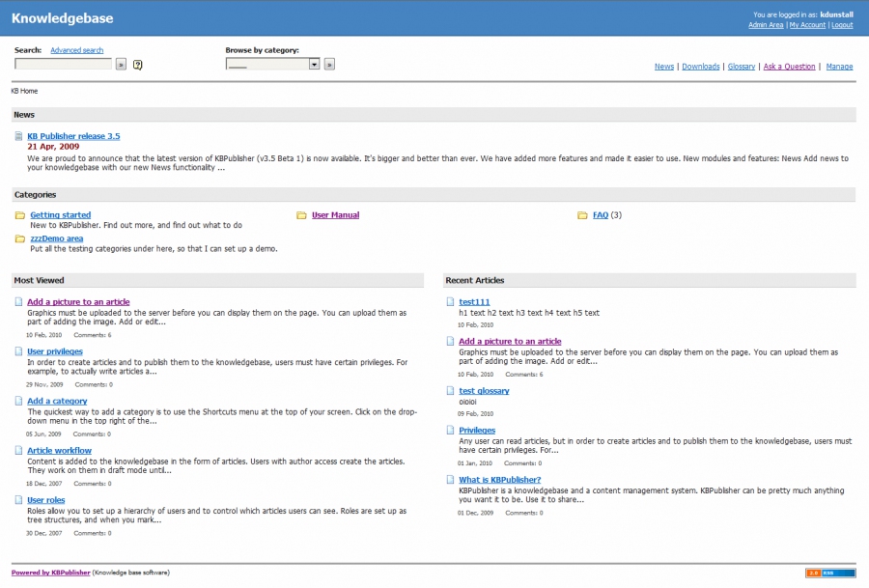Click the RSS feed badge in footer
Image resolution: width=869 pixels, height=588 pixels.
830,574
